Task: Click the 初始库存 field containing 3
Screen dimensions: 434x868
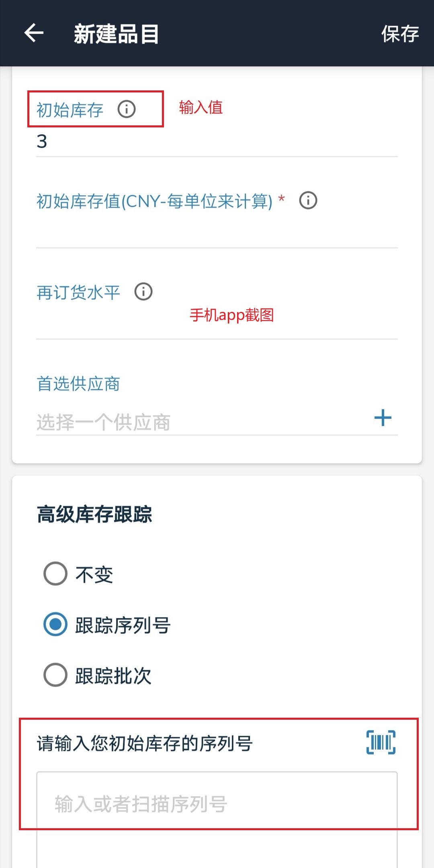Action: pyautogui.click(x=217, y=142)
